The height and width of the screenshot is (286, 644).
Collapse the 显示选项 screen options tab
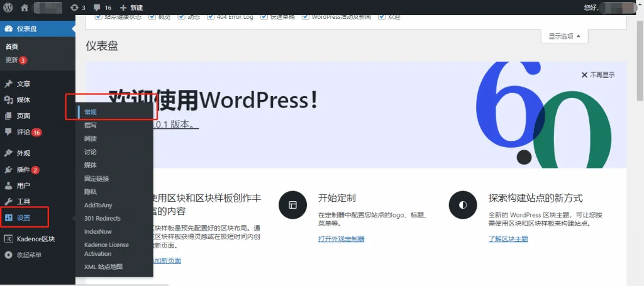click(564, 36)
